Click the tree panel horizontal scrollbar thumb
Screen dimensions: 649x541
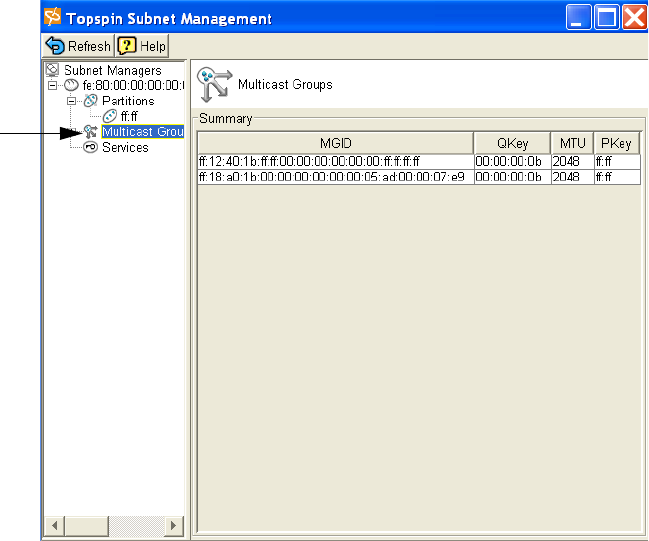(87, 526)
